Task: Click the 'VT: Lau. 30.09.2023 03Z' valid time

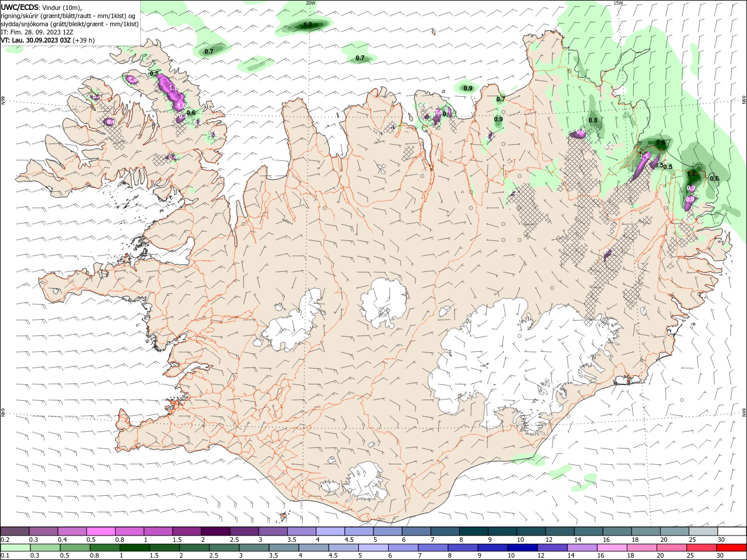Action: [36, 40]
